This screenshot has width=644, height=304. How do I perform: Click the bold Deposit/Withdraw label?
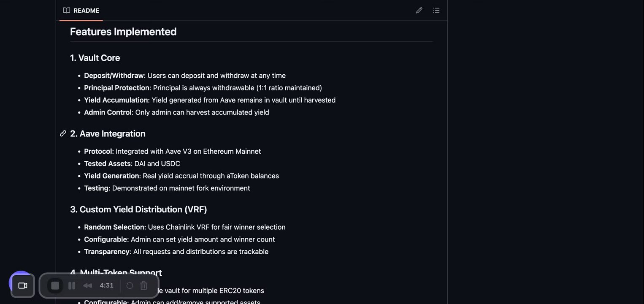pos(114,76)
